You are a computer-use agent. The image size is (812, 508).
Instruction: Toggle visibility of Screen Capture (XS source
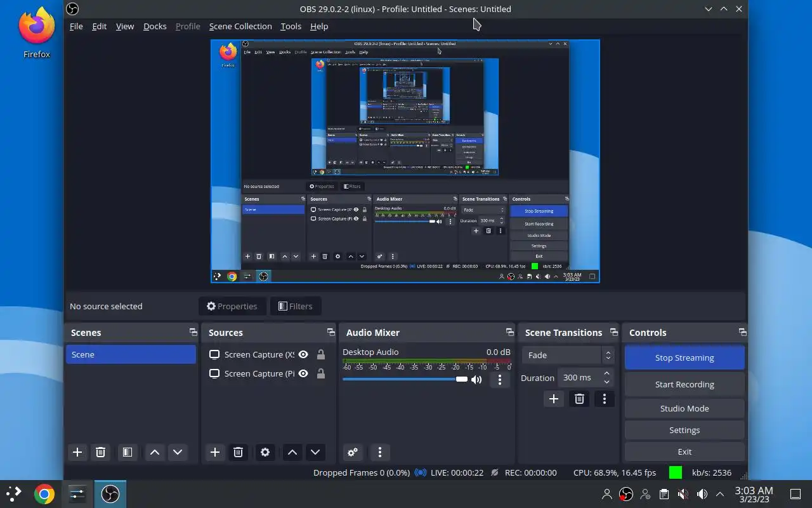click(x=303, y=354)
